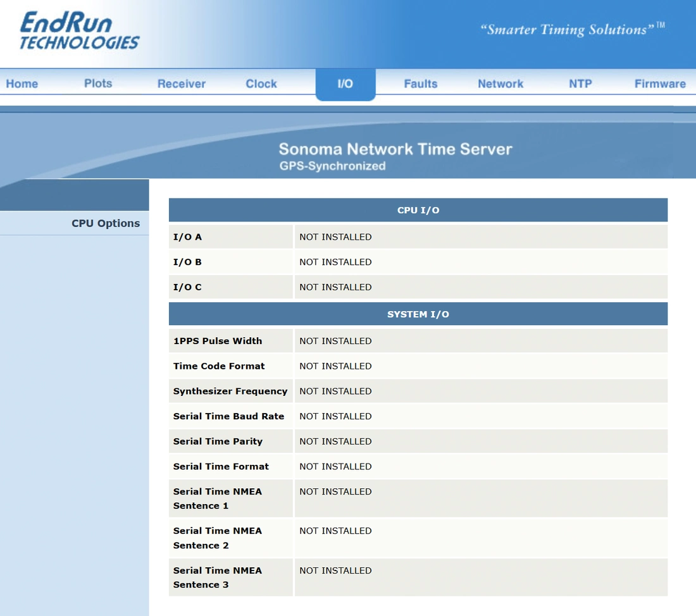The width and height of the screenshot is (696, 616).
Task: Go to the Receiver tab
Action: (x=182, y=83)
